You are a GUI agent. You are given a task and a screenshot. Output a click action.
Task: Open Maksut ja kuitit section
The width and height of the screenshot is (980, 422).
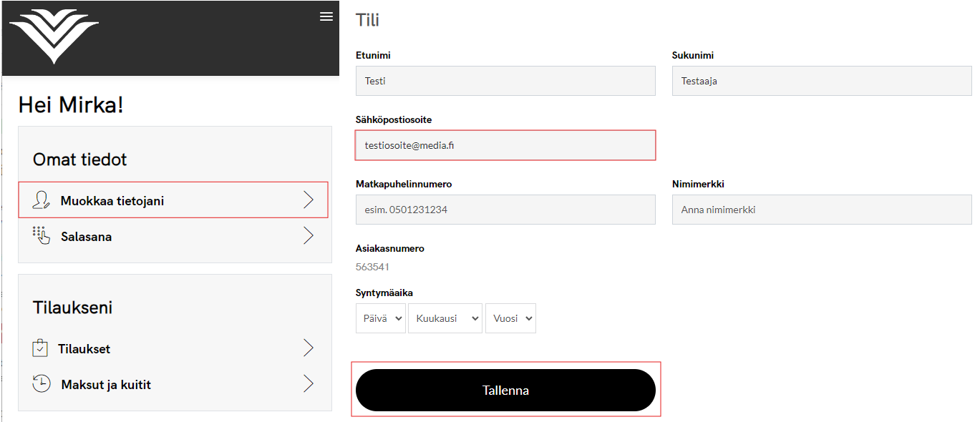106,385
